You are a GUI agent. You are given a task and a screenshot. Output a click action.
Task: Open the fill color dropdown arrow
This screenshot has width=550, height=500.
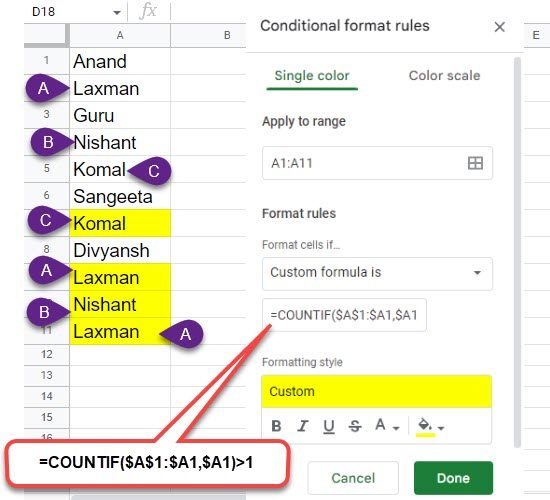pyautogui.click(x=441, y=428)
